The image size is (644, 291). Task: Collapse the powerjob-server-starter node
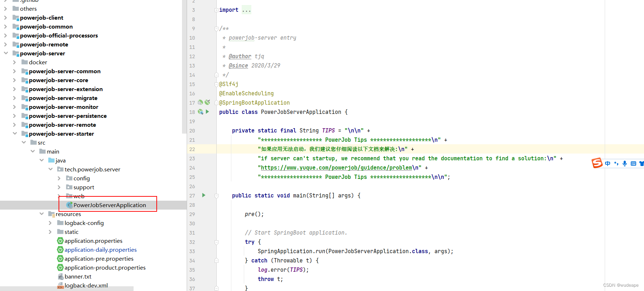pos(15,134)
